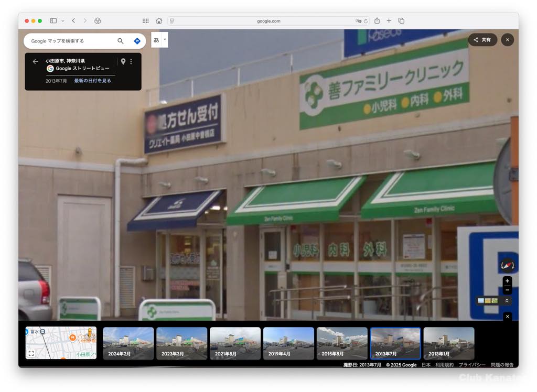Go back with the Street View panel arrow
Image resolution: width=537 pixels, height=392 pixels.
coord(35,62)
